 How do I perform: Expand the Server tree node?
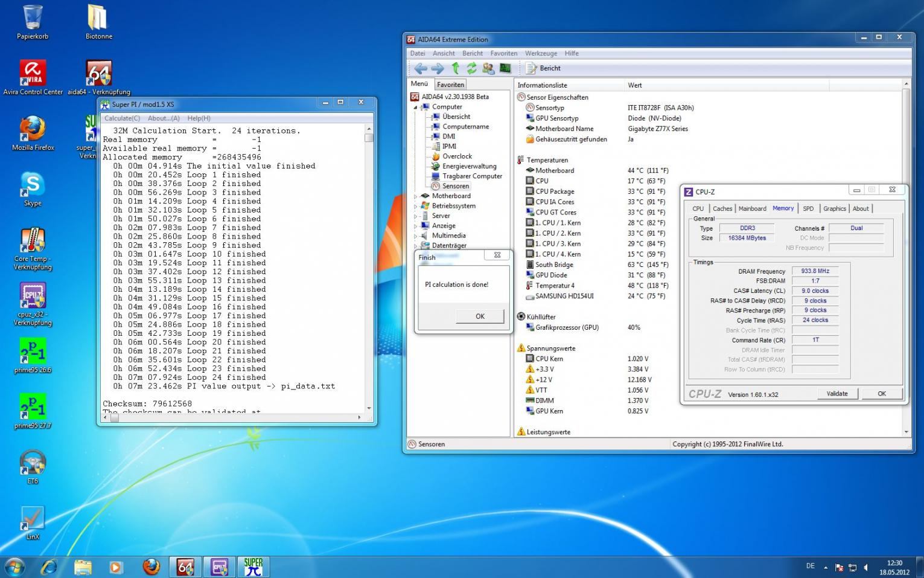pyautogui.click(x=415, y=216)
